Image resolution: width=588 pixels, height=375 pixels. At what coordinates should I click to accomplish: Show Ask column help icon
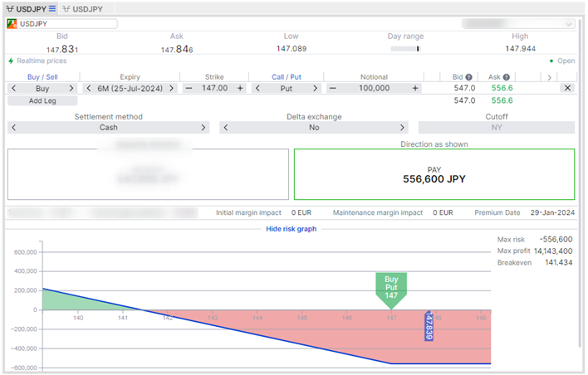pyautogui.click(x=507, y=77)
